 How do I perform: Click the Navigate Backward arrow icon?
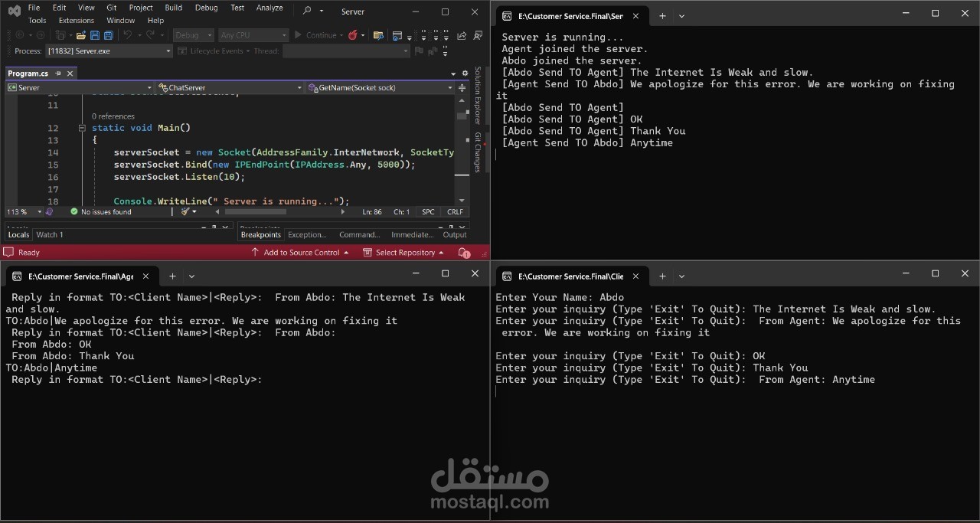coord(20,35)
